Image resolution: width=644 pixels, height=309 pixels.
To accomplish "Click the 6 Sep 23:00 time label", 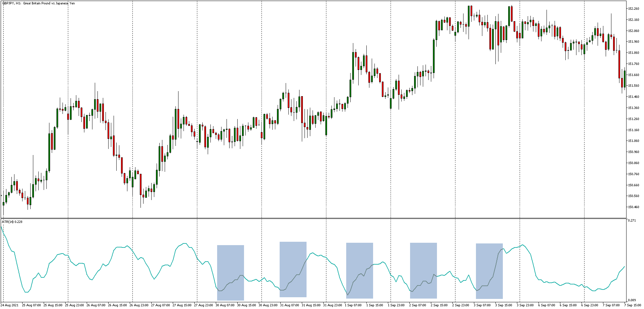I will [590, 305].
